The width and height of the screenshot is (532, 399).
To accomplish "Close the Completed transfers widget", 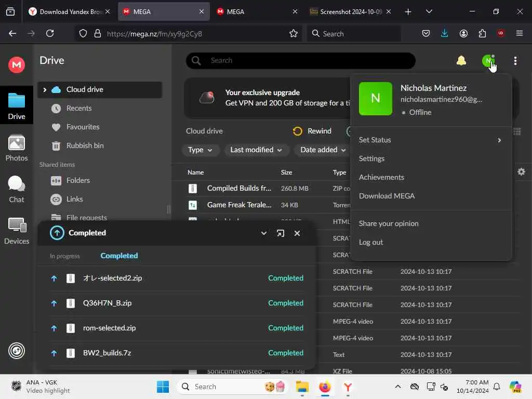I will 297,233.
